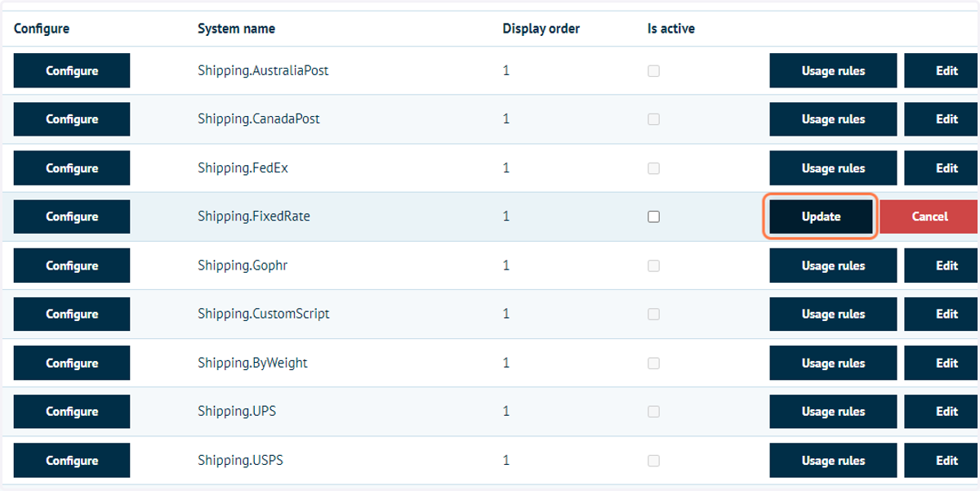Edit the Shipping.ByWeight row
The height and width of the screenshot is (491, 980).
[x=942, y=363]
